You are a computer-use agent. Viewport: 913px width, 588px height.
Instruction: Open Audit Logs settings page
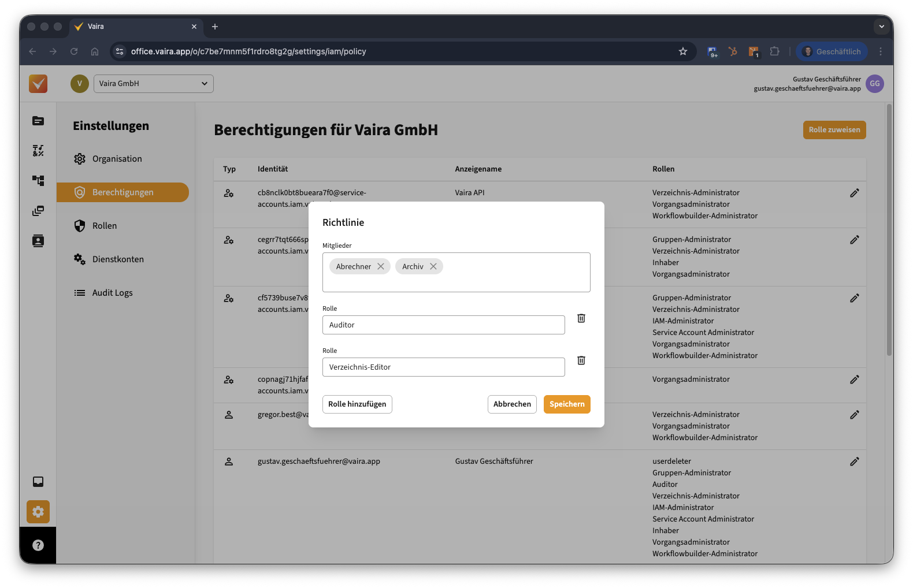pyautogui.click(x=112, y=293)
